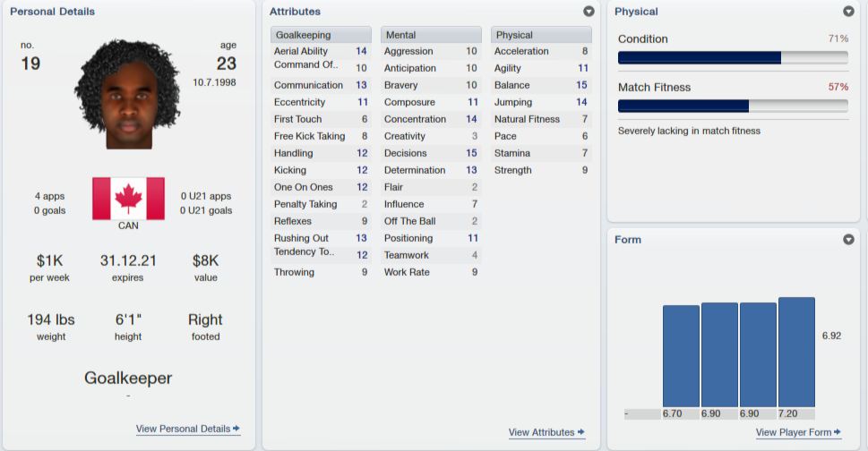Click the arrow icon beside View Player Form

(837, 431)
